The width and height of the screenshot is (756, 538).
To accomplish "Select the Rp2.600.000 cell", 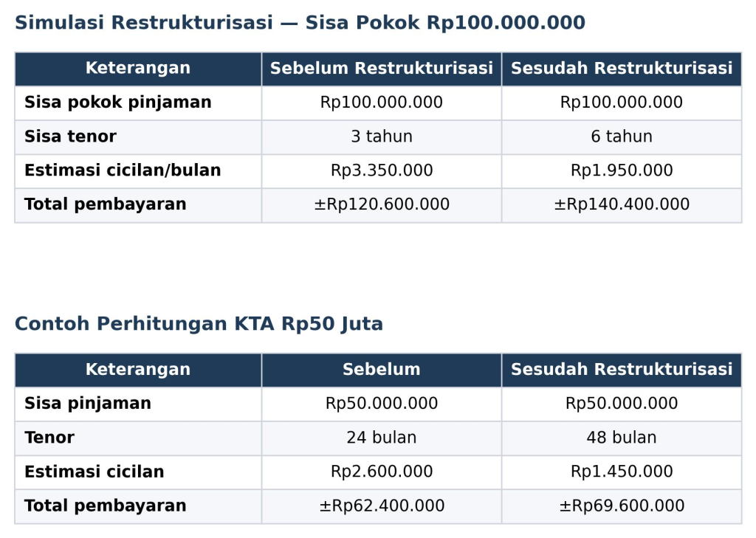I will tap(382, 472).
